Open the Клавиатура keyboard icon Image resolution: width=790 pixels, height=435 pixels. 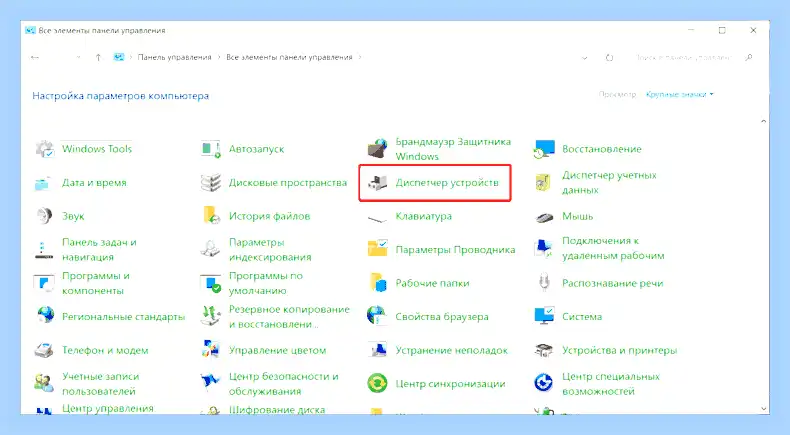tap(377, 218)
